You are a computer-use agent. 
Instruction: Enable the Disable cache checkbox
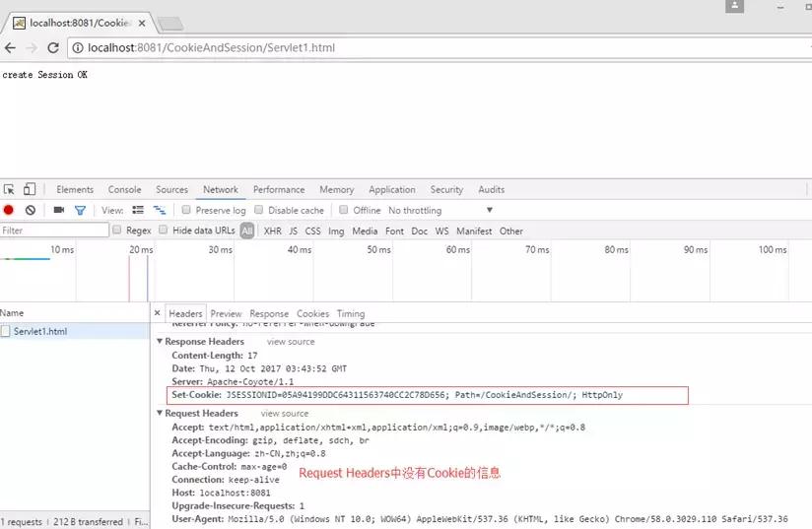coord(259,210)
